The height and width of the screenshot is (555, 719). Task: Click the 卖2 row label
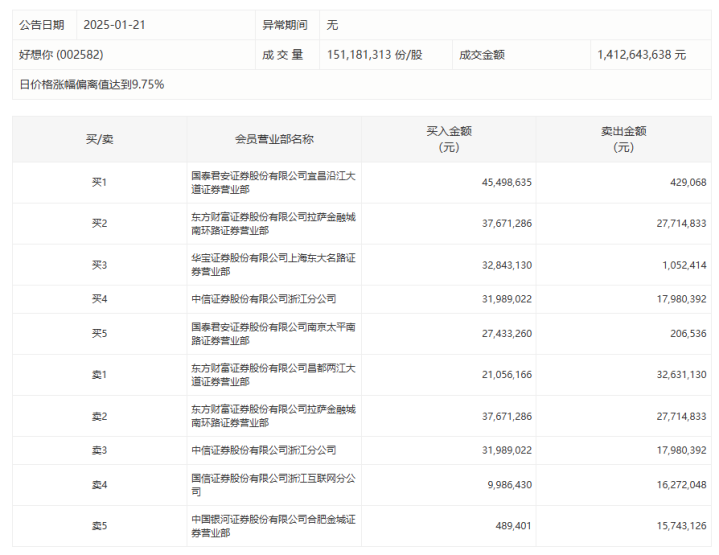100,416
